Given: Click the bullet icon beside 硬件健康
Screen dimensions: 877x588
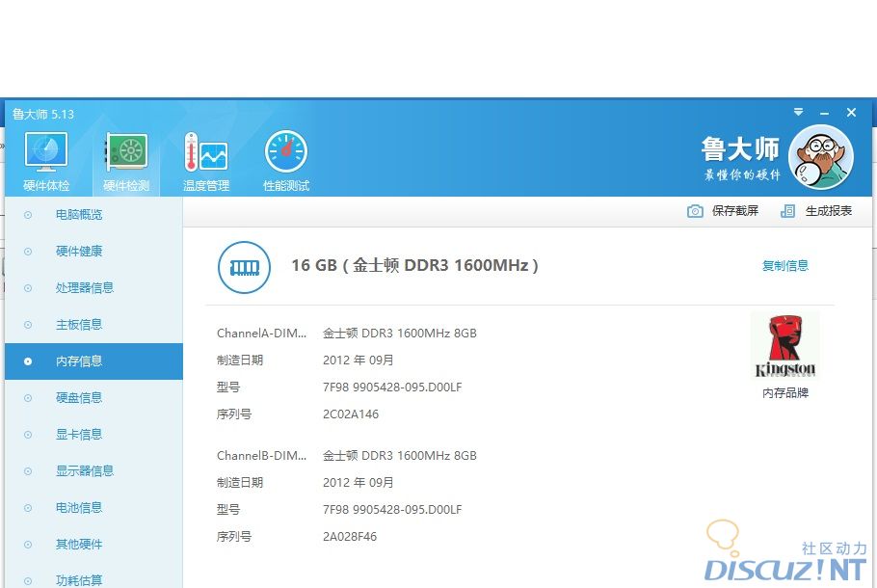Looking at the screenshot, I should coord(27,252).
